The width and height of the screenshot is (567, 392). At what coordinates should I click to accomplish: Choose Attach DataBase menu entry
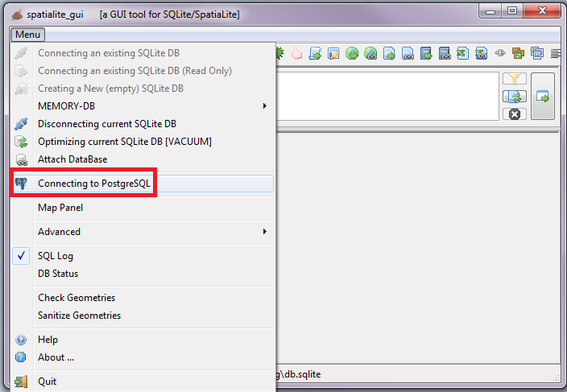pyautogui.click(x=143, y=159)
